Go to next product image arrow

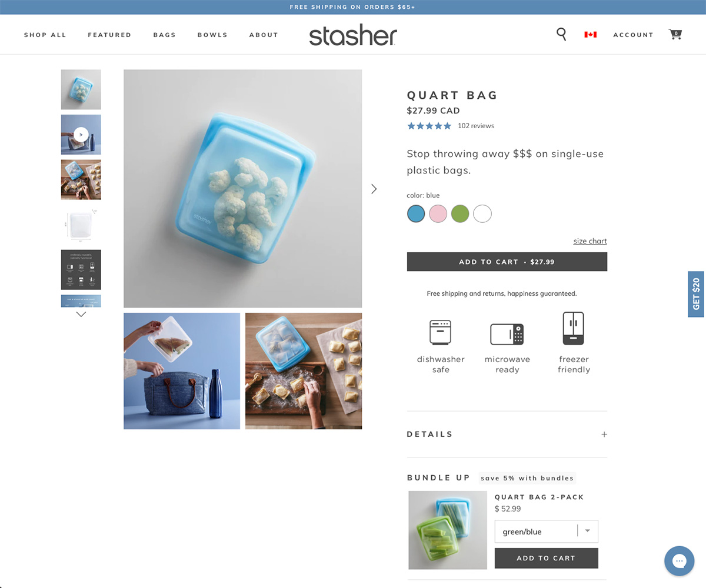[x=374, y=189]
